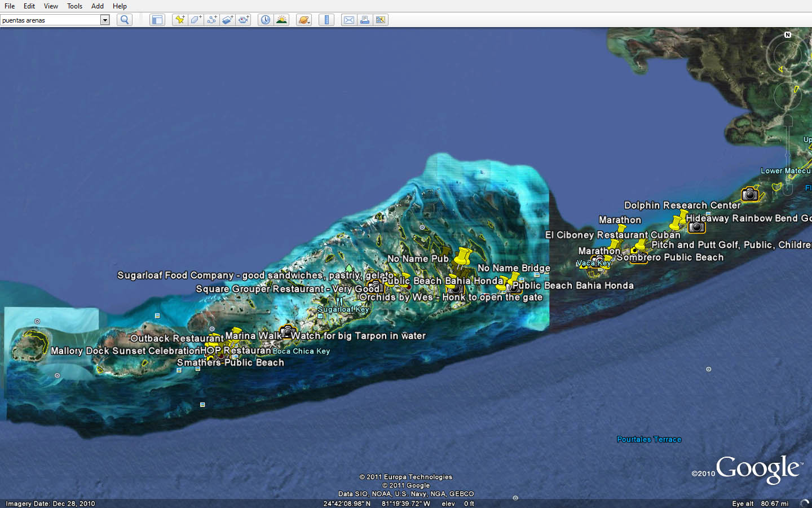812x508 pixels.
Task: Click Hideaway Rainbow Bend label
Action: (x=748, y=218)
